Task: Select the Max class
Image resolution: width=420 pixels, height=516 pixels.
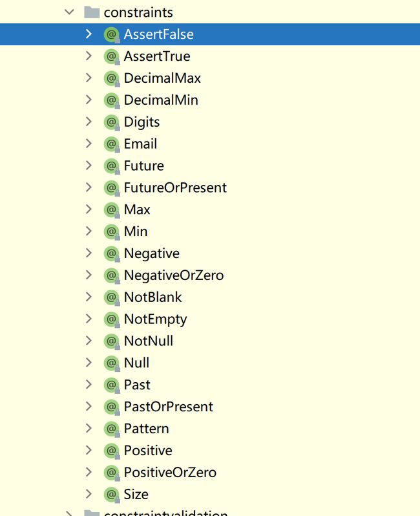Action: (x=137, y=210)
